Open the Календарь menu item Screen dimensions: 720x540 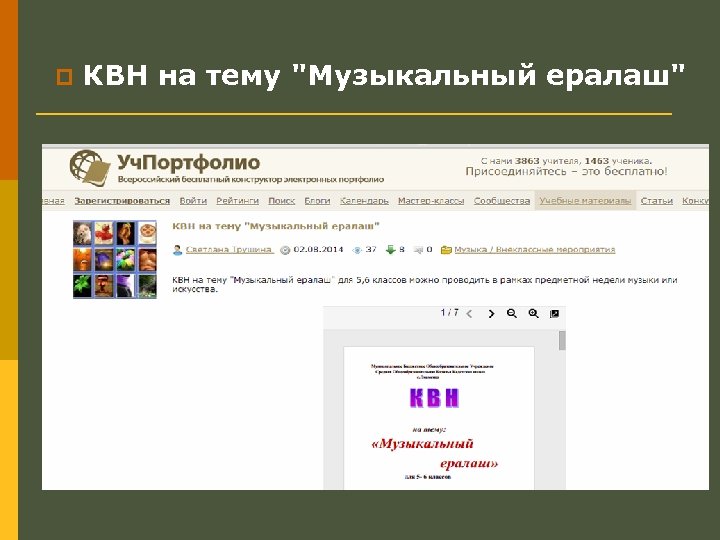click(364, 201)
